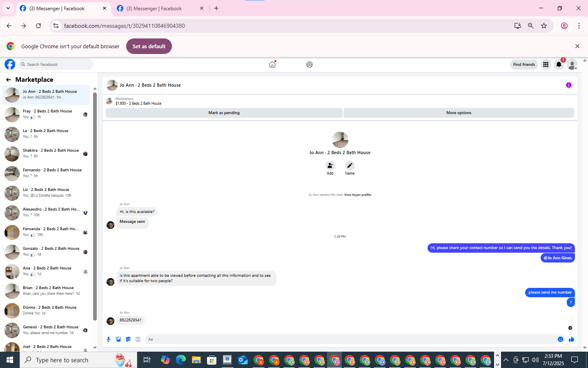Bookmark this page with star

[544, 26]
